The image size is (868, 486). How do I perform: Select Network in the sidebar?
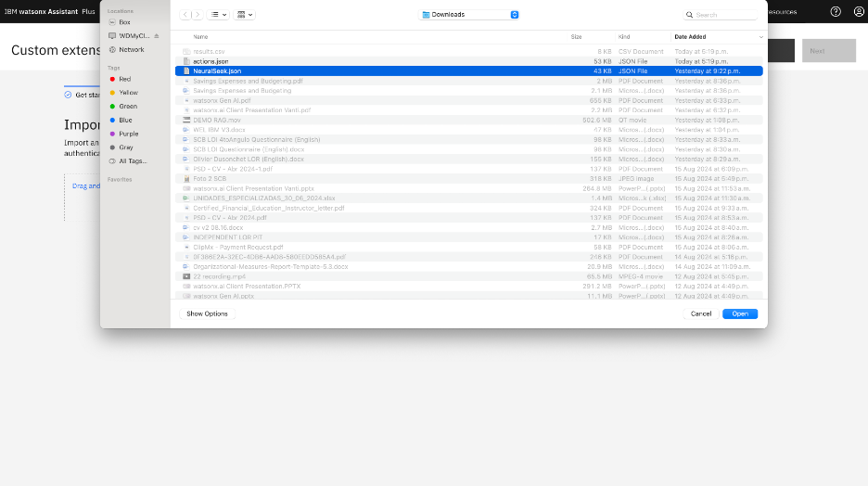tap(131, 49)
